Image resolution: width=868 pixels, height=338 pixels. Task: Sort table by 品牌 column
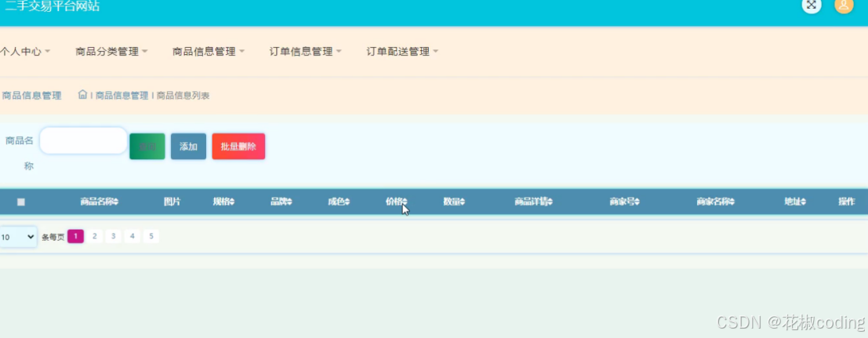point(281,202)
